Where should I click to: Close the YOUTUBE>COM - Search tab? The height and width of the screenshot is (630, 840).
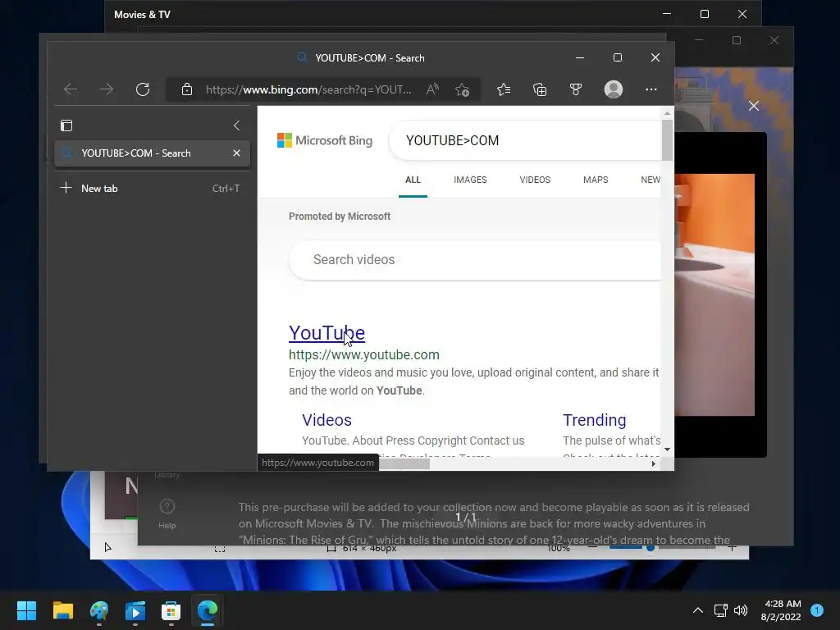tap(236, 153)
